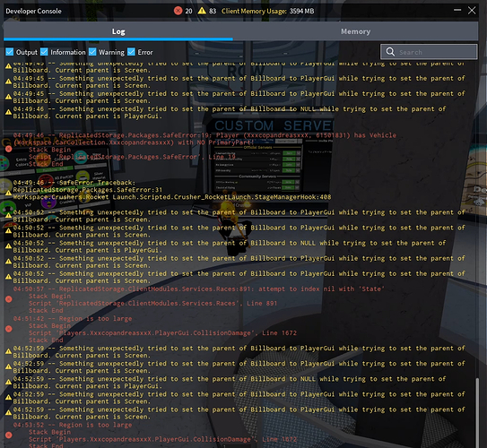Click into the Search field
Viewport: 487px width, 448px height.
[429, 52]
